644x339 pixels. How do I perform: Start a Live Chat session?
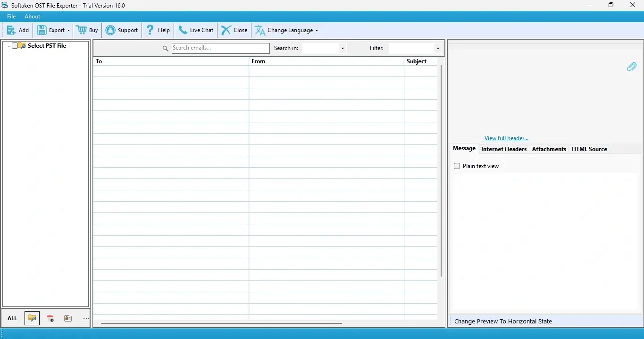tap(196, 30)
